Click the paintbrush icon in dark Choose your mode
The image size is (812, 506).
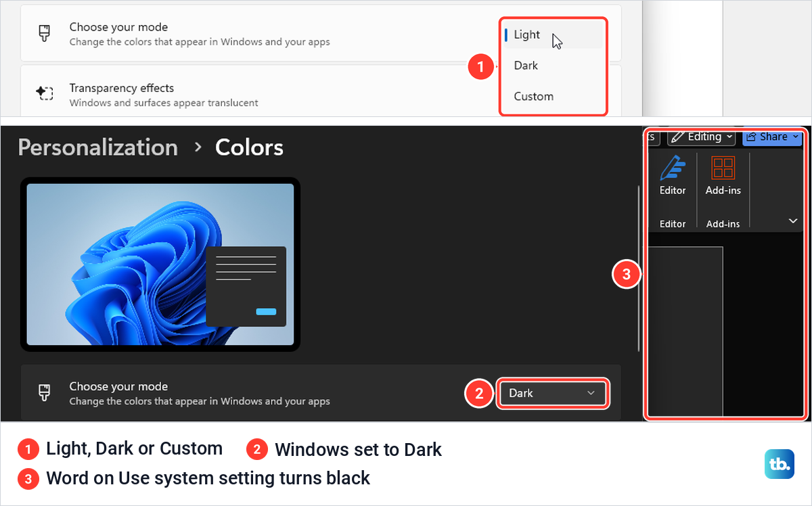point(45,393)
